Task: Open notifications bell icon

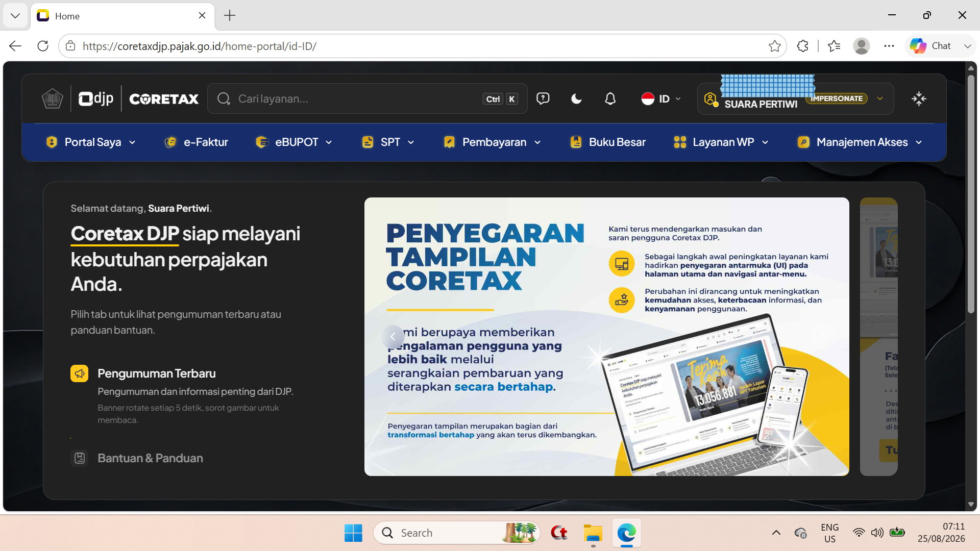Action: [610, 98]
